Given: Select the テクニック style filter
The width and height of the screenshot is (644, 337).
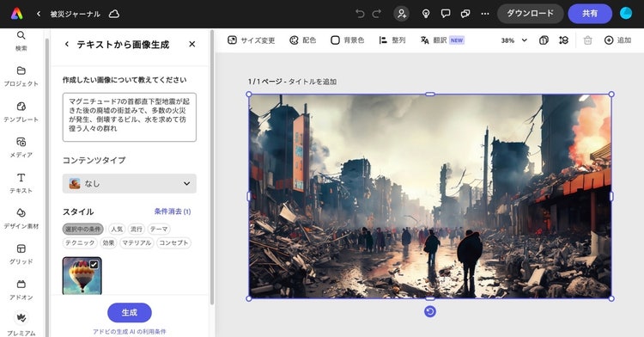Looking at the screenshot, I should [x=80, y=243].
